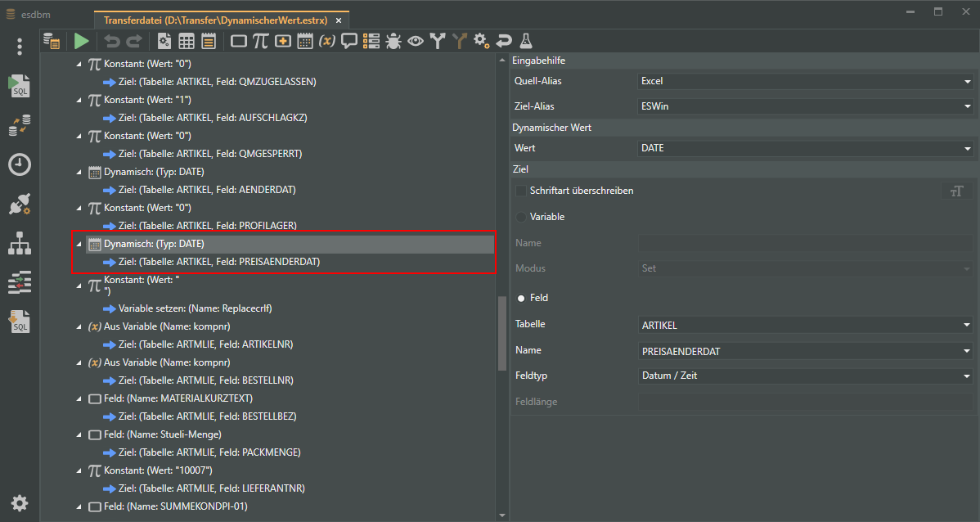This screenshot has height=522, width=980.
Task: Click the return arrow toolbar icon
Action: click(504, 41)
